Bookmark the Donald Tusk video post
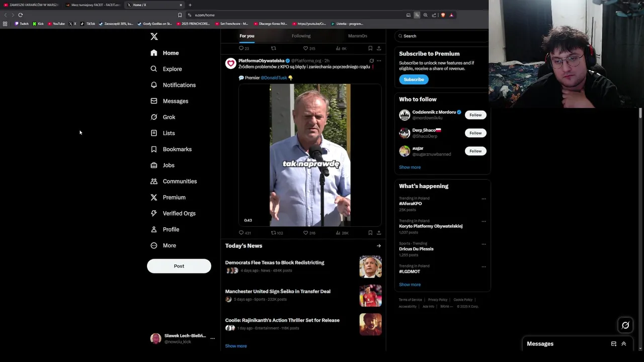This screenshot has width=644, height=362. click(x=370, y=233)
